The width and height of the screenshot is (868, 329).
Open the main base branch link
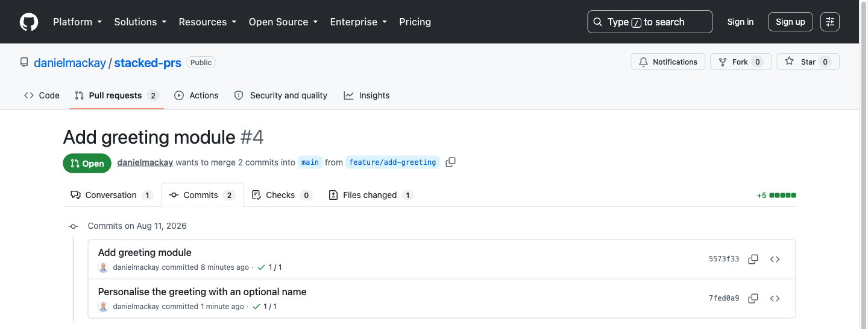click(310, 162)
